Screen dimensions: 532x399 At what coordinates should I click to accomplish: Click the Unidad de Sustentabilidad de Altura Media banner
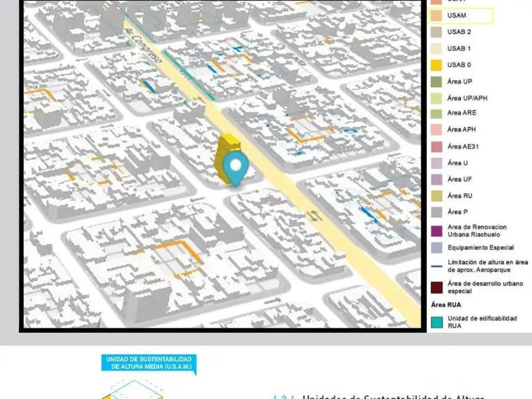pos(149,363)
